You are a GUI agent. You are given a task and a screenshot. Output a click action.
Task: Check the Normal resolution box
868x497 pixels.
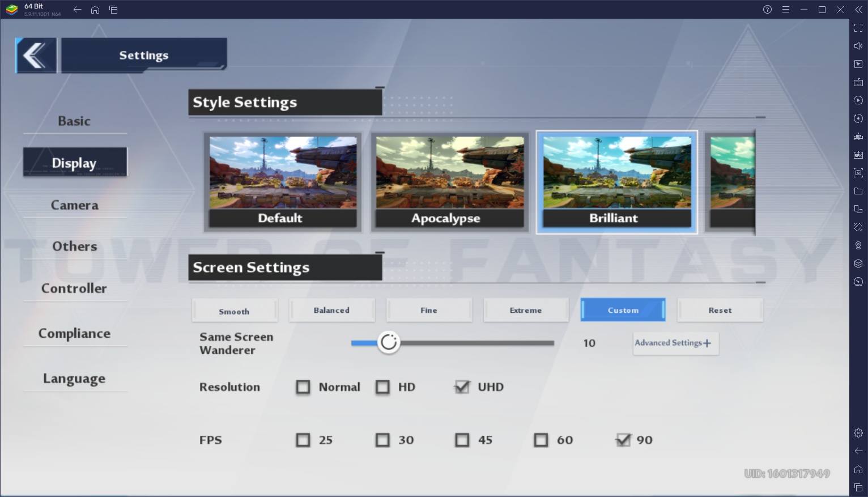coord(303,387)
